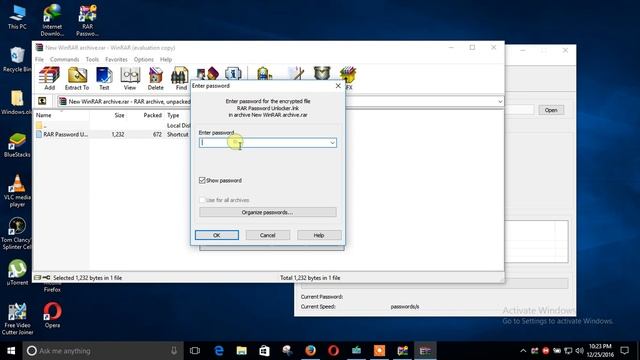Open the Tools menu
The width and height of the screenshot is (640, 360).
pos(92,60)
